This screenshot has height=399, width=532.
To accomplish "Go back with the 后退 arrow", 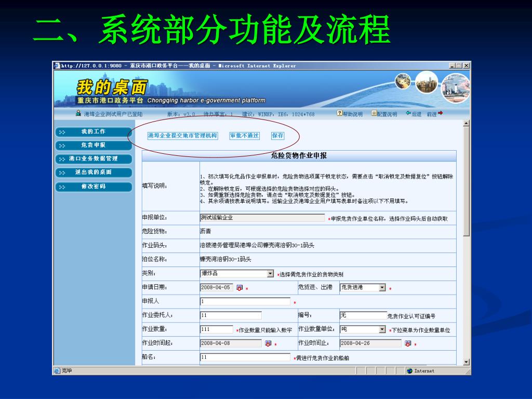I will point(408,113).
